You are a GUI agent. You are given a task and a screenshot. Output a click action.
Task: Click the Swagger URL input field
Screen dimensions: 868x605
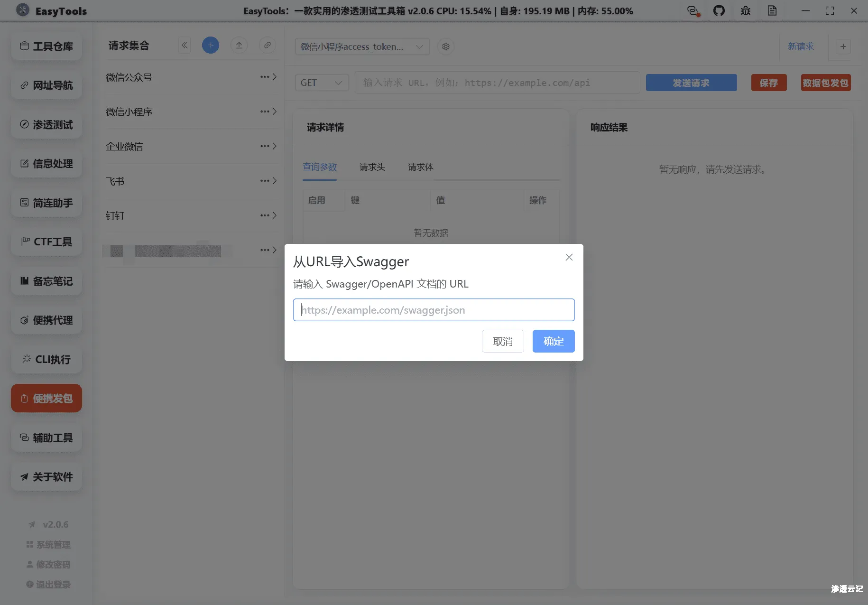(433, 310)
